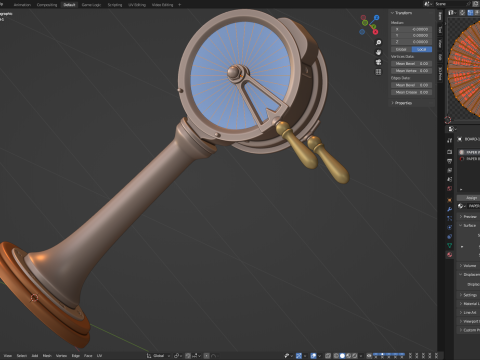Open the material browse dropdown
Screen dimensions: 480x360
pyautogui.click(x=461, y=206)
